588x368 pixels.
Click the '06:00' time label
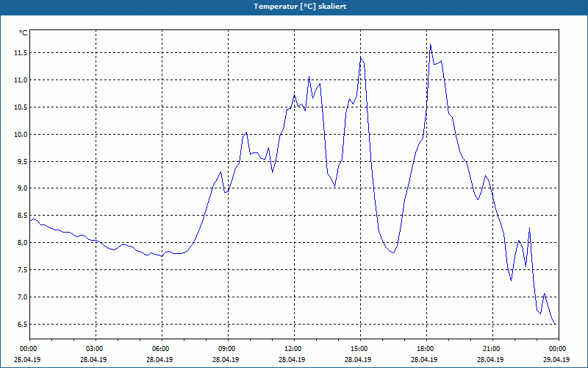[x=162, y=349]
